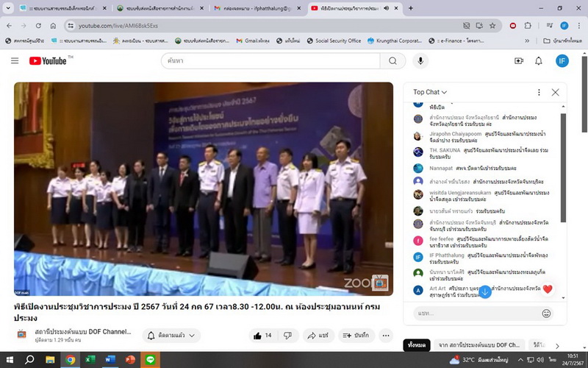Open site information icon in address bar

(x=71, y=26)
